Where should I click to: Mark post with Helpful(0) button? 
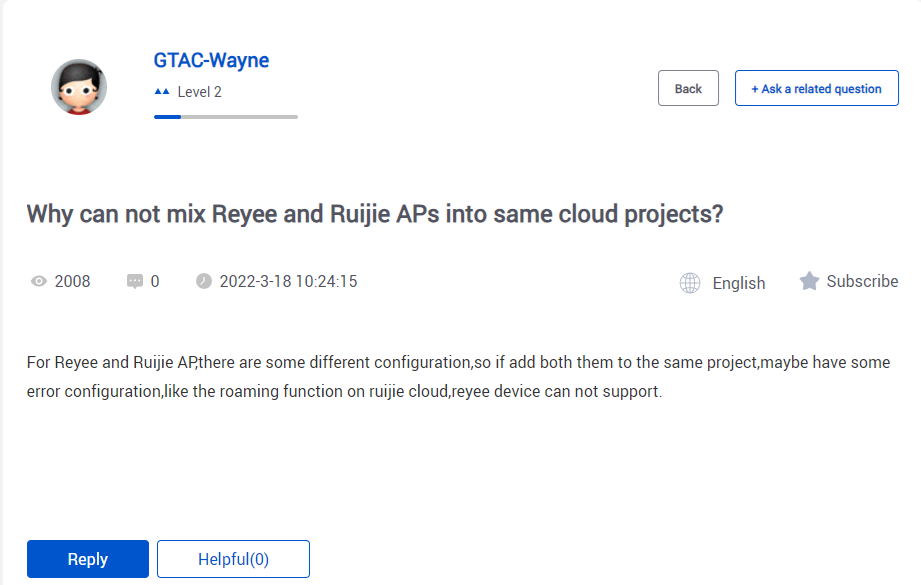(233, 559)
